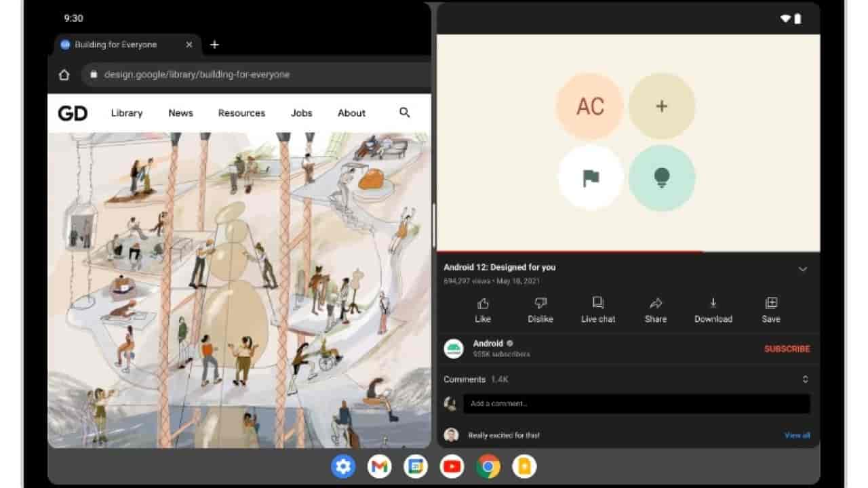Click the battery status icon

798,18
